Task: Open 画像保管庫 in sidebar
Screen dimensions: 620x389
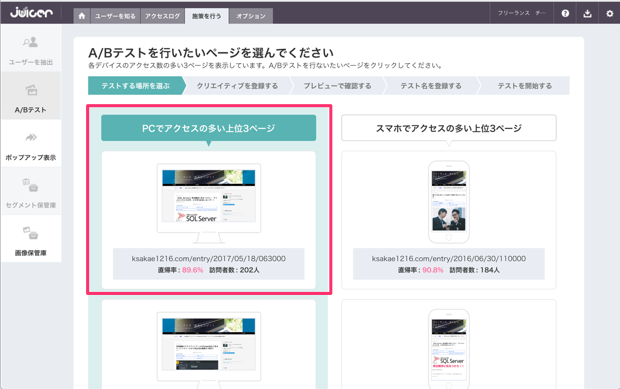Action: 31,239
